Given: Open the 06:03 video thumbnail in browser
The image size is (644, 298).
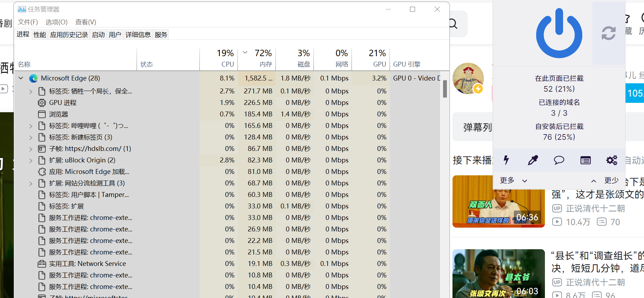Looking at the screenshot, I should (x=499, y=274).
